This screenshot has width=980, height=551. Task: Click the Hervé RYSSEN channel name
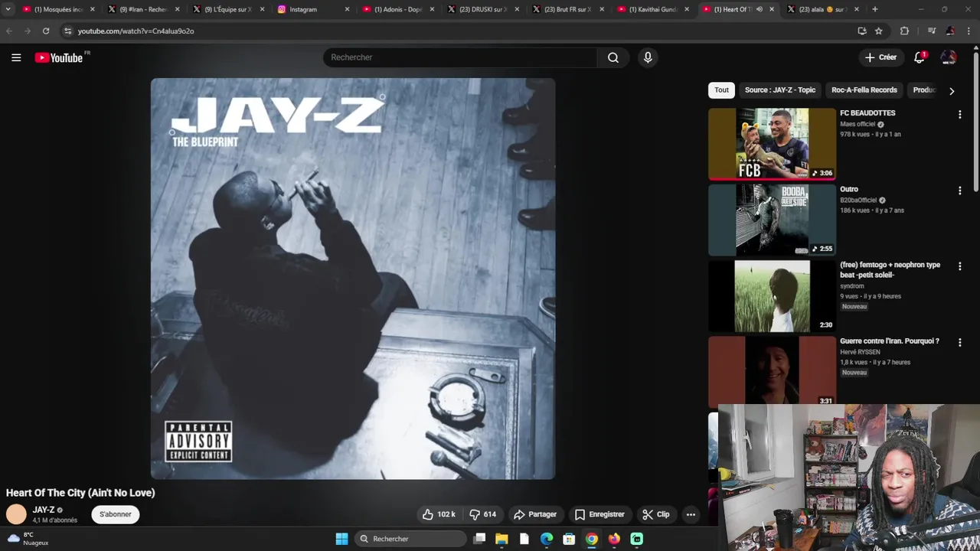(x=860, y=352)
